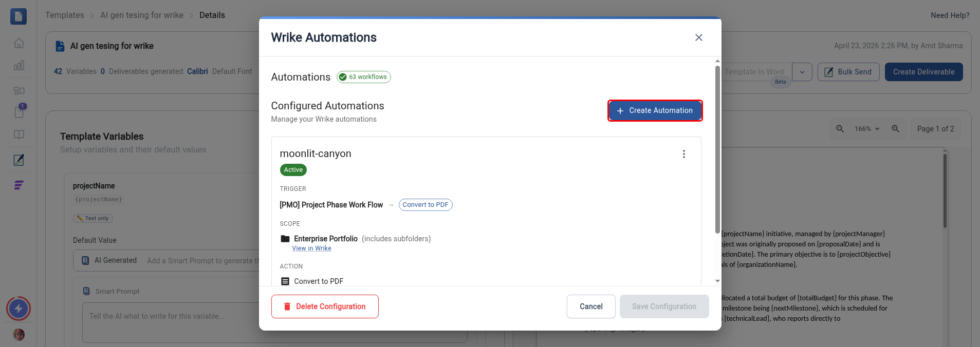Click the Convert to PDF action icon

click(x=285, y=281)
